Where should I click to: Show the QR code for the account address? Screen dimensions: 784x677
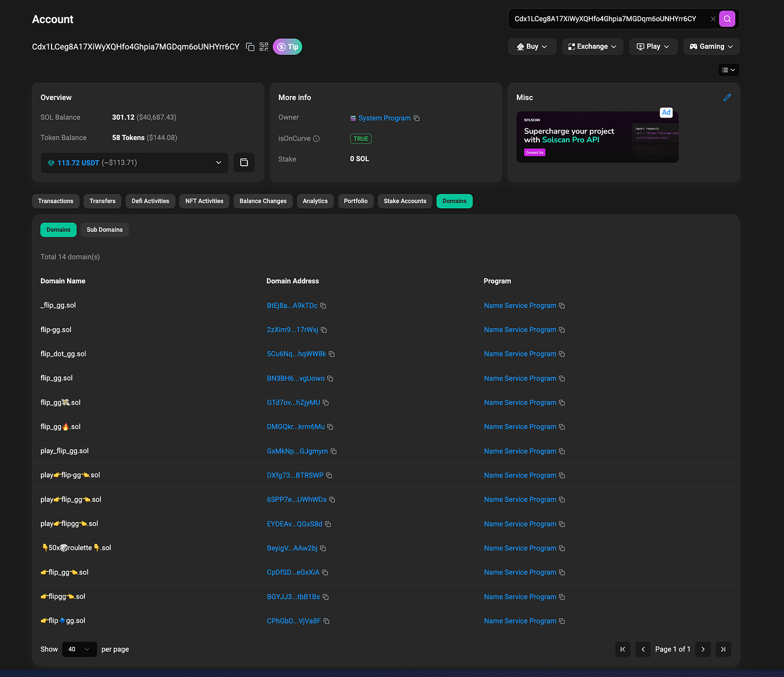click(264, 47)
